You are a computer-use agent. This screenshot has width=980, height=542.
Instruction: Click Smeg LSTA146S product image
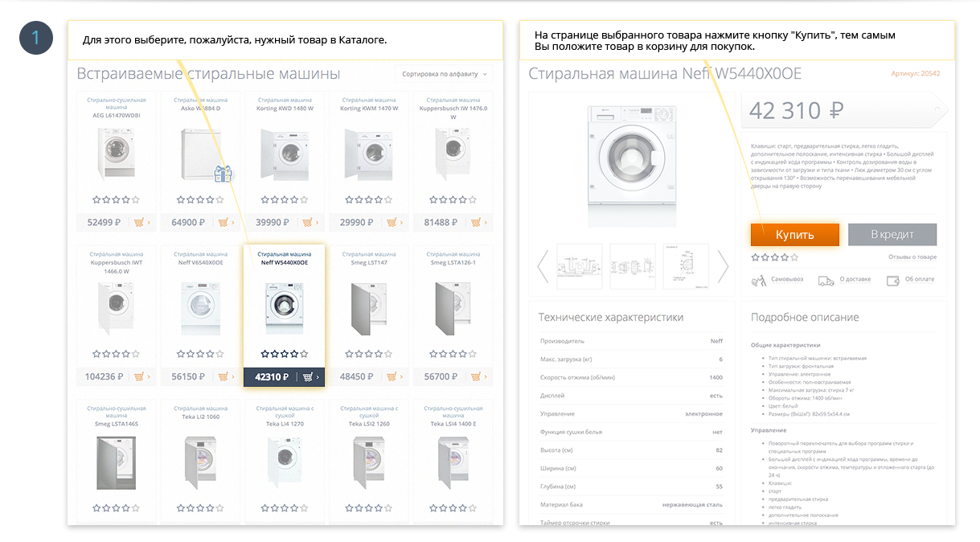pyautogui.click(x=116, y=464)
